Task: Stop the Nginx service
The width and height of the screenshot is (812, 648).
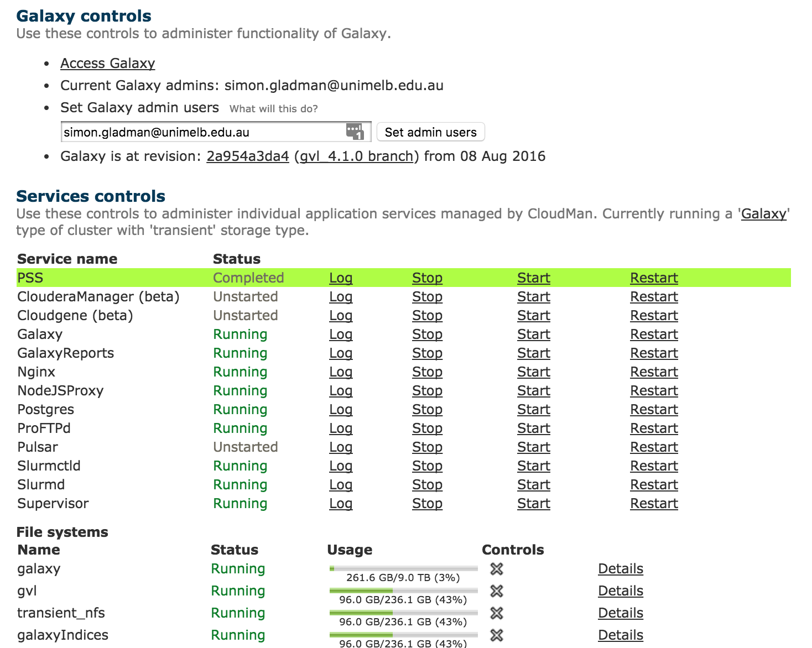Action: [427, 372]
